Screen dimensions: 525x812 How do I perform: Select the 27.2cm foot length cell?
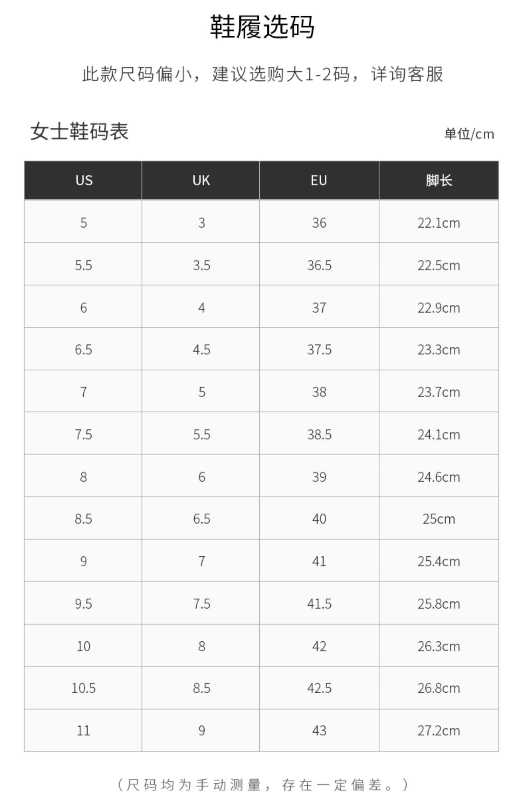coord(439,731)
